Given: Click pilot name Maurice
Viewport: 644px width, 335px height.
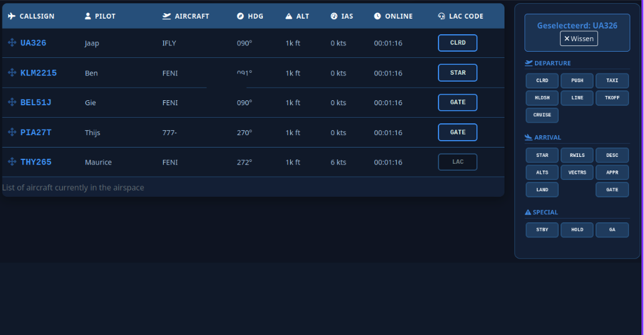Looking at the screenshot, I should [98, 162].
